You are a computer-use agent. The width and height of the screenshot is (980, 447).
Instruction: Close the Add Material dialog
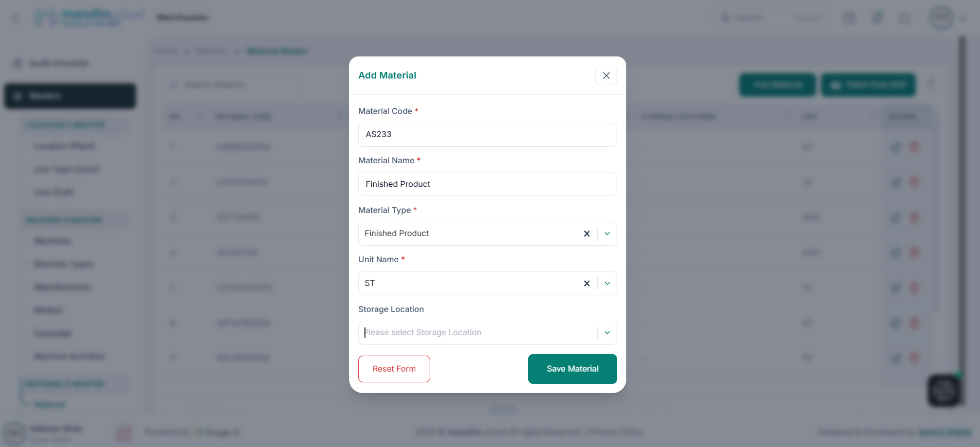[x=606, y=75]
